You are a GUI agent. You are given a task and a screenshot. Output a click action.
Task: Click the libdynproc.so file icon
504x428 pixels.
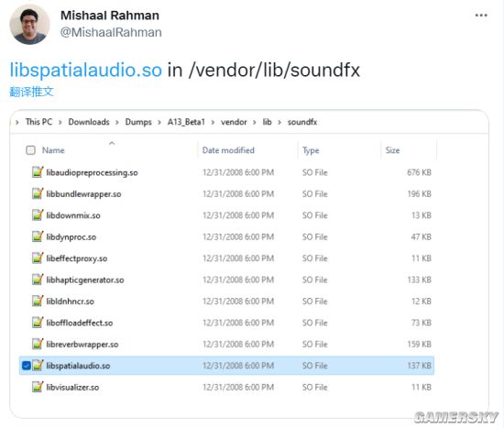point(38,236)
